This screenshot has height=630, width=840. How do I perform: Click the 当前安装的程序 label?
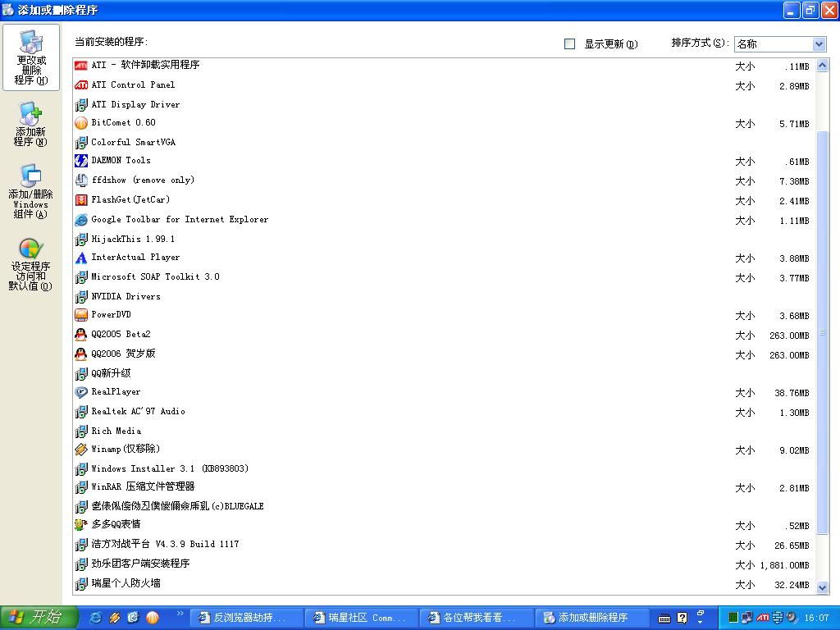pyautogui.click(x=111, y=42)
